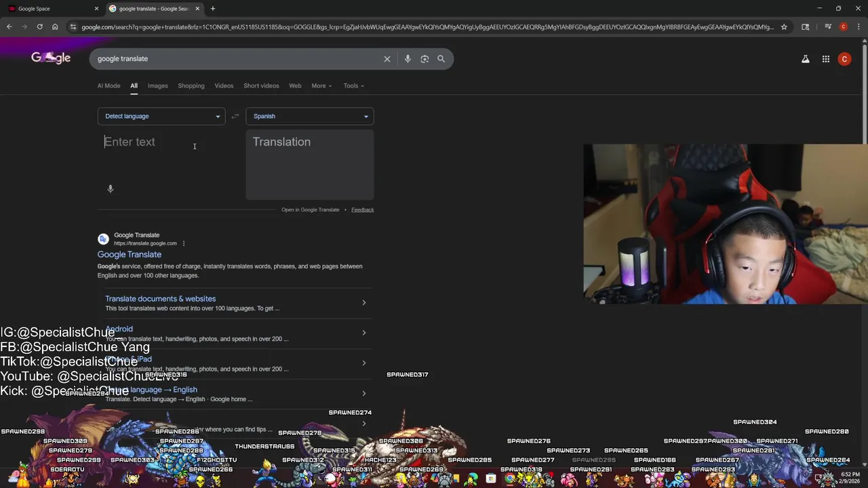Click the google translate search field
868x488 pixels.
coord(237,59)
